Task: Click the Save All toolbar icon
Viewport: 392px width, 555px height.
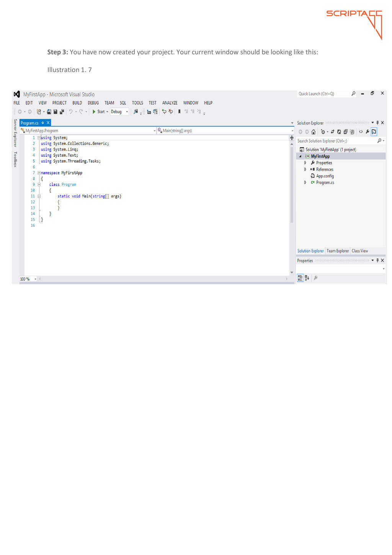Action: pyautogui.click(x=62, y=112)
